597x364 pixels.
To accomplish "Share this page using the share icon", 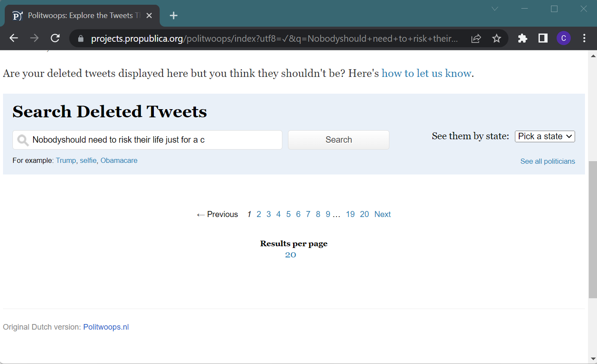I will (476, 39).
